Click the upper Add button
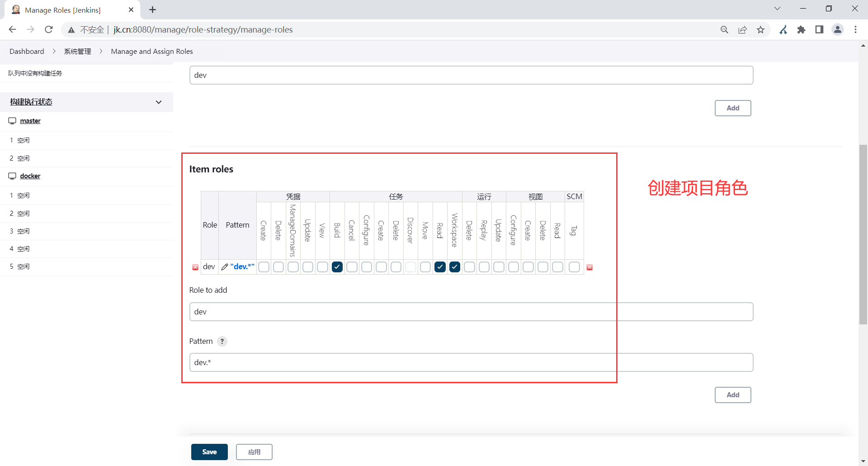868x466 pixels. click(x=733, y=108)
